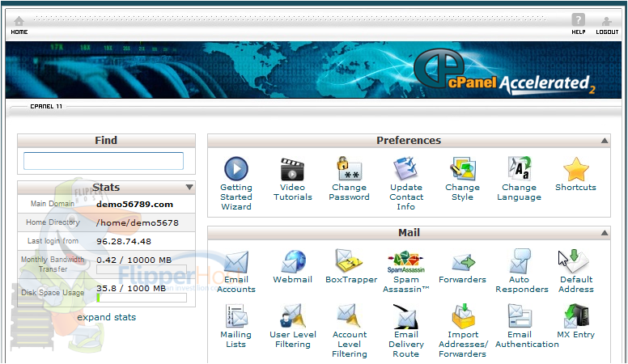The height and width of the screenshot is (364, 628).
Task: Open the Change Style icon
Action: click(463, 168)
